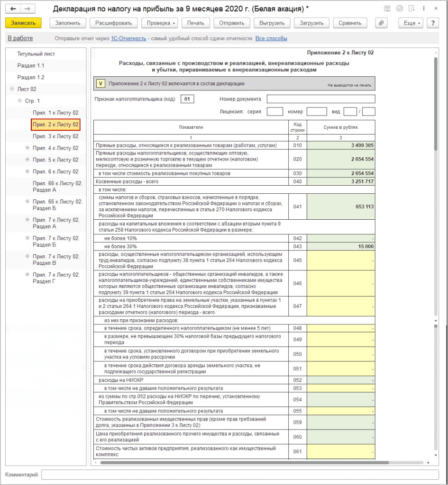The image size is (448, 485).
Task: Select Титульный лист in the section tree
Action: tap(36, 54)
